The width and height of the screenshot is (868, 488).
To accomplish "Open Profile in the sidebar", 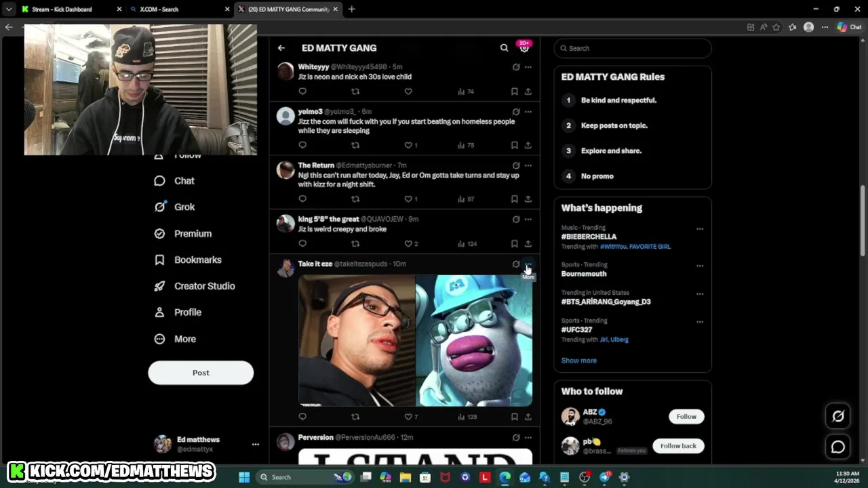I will pos(178,312).
